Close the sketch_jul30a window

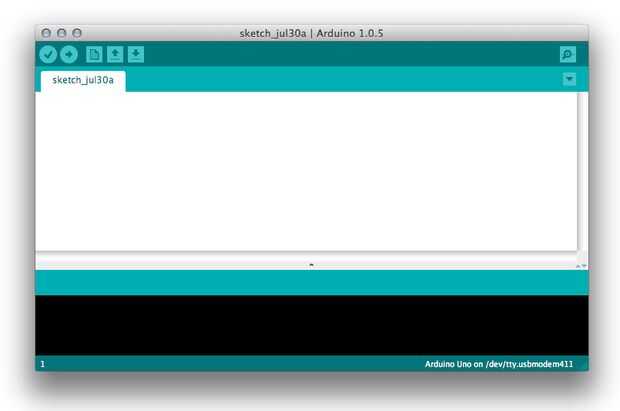click(x=46, y=33)
